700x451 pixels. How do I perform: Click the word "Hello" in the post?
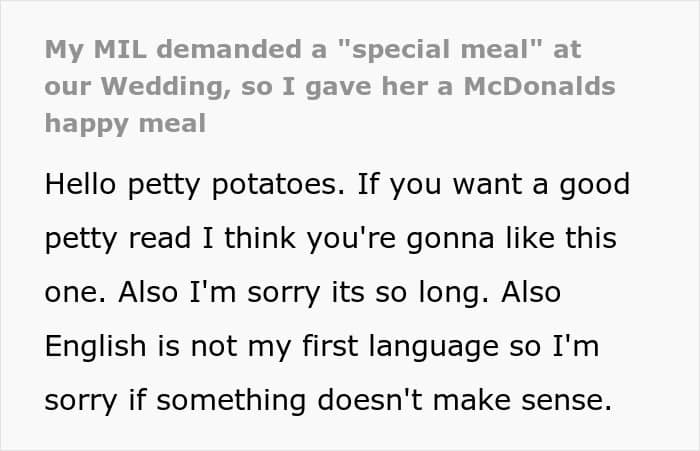78,186
